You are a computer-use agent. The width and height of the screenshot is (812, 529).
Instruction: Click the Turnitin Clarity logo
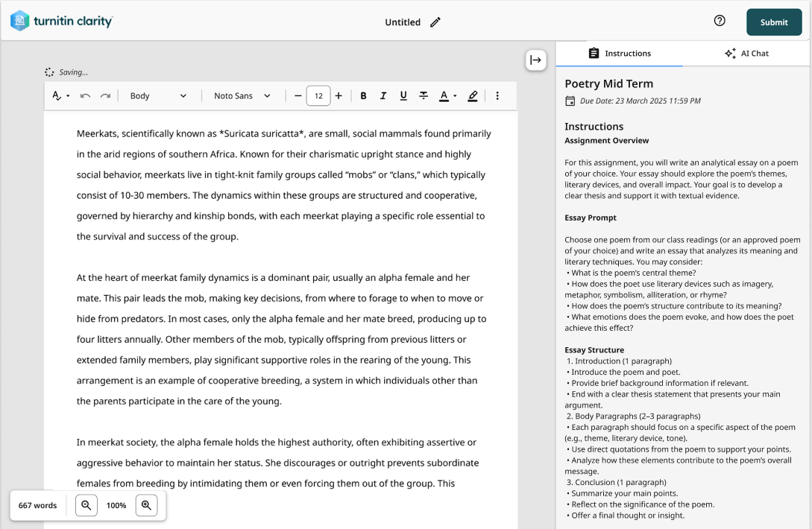pyautogui.click(x=62, y=21)
